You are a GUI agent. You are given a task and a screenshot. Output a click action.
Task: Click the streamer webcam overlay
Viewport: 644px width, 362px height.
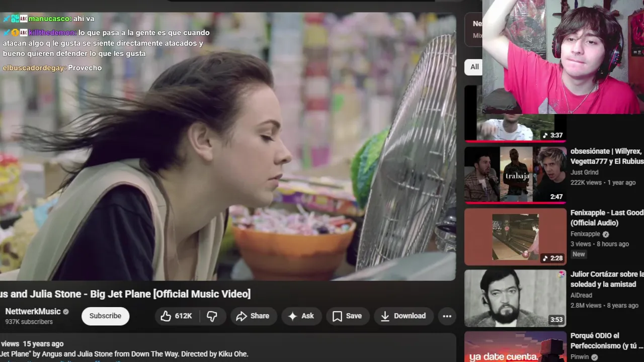coord(563,57)
